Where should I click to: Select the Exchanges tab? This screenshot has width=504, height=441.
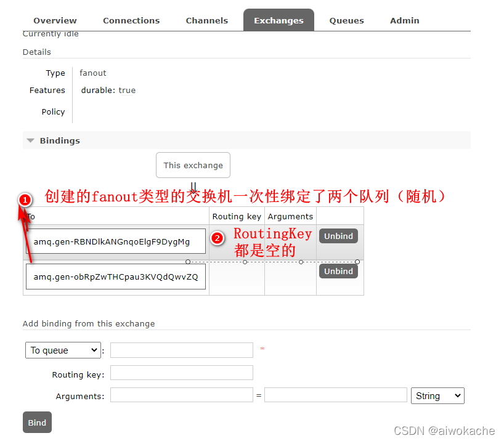[278, 20]
